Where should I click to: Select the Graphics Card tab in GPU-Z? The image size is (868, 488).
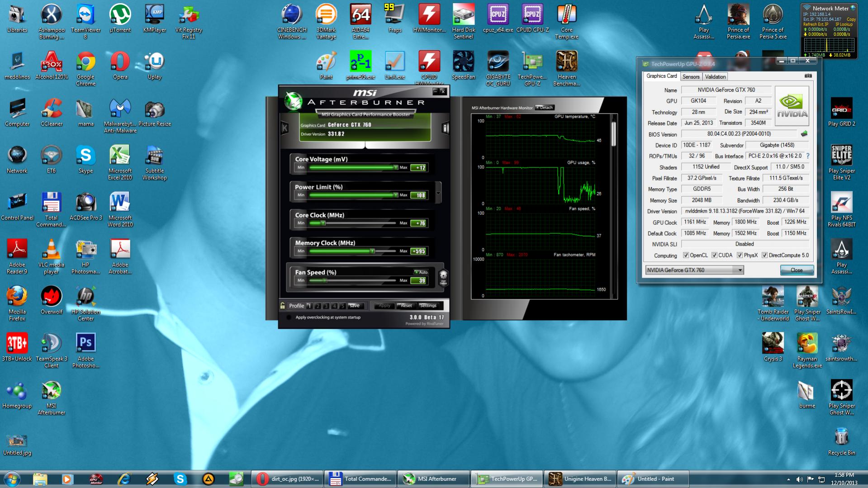pos(661,76)
